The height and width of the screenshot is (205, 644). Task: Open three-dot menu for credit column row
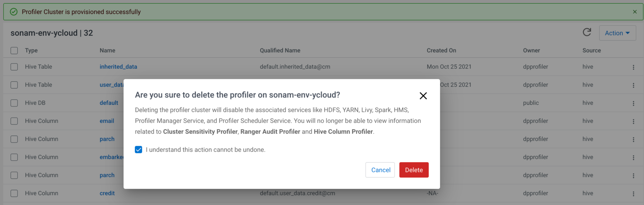point(633,194)
